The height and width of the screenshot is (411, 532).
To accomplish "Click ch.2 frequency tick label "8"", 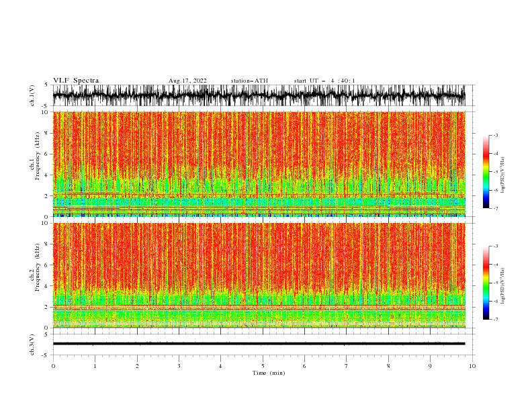I will [x=47, y=244].
